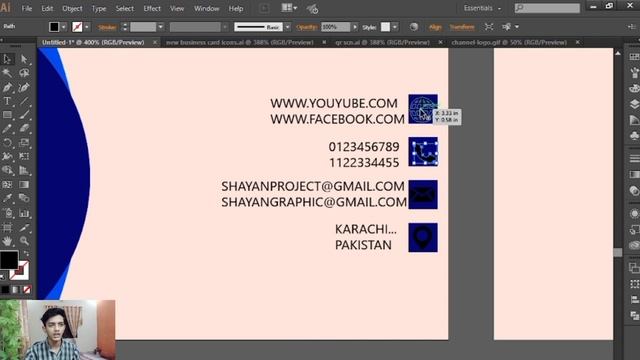Screen dimensions: 640x360
Task: Expand the Opacity slider arrow
Action: tap(355, 27)
